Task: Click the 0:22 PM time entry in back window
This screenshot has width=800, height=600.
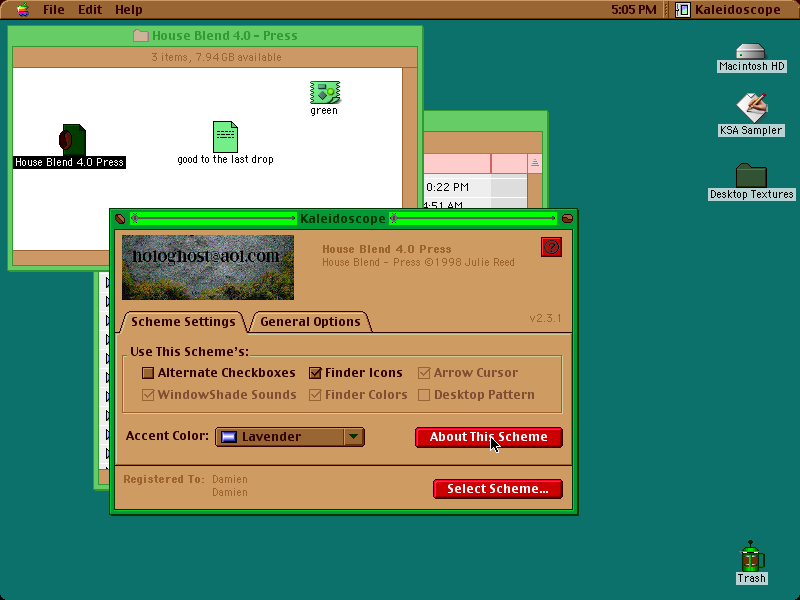Action: pos(447,187)
